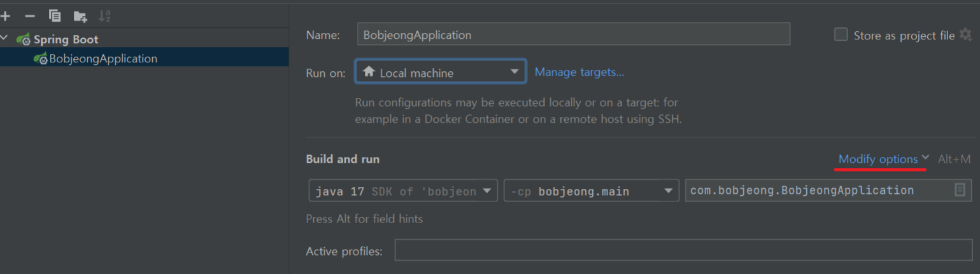The width and height of the screenshot is (980, 274).
Task: Open the Manage targets link
Action: point(579,72)
